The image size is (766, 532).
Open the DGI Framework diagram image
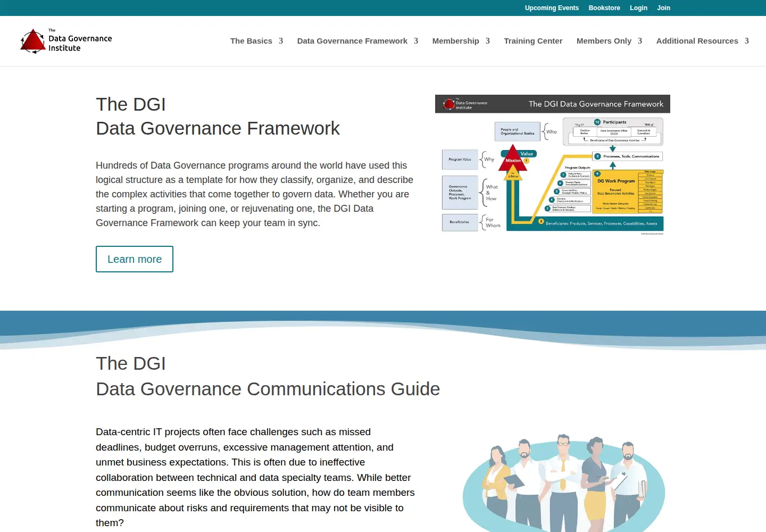coord(553,165)
